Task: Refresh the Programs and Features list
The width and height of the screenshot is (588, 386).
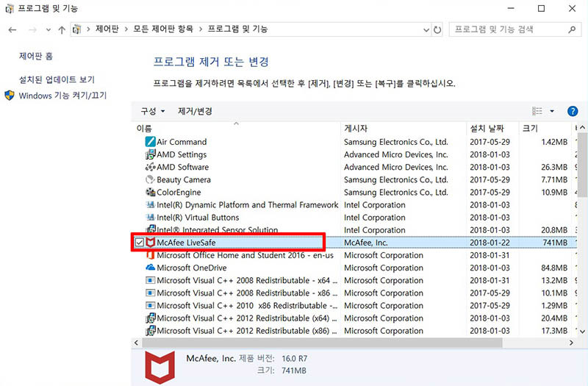Action: coord(438,29)
